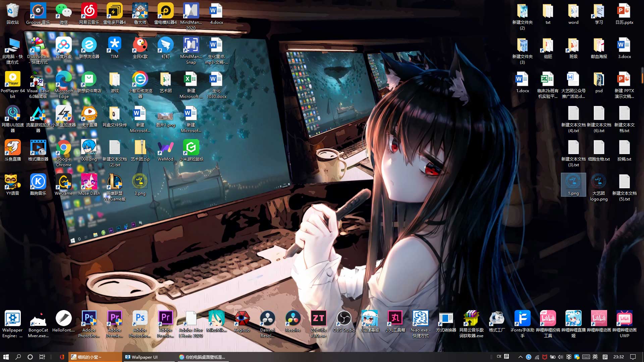Open the clock showing 23:32

[x=619, y=357]
